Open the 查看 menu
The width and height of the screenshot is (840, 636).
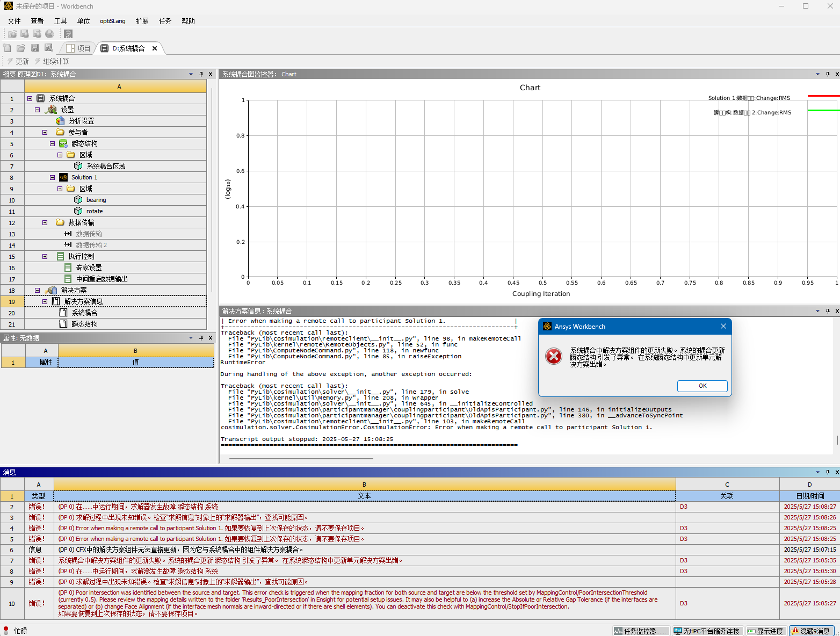point(37,21)
